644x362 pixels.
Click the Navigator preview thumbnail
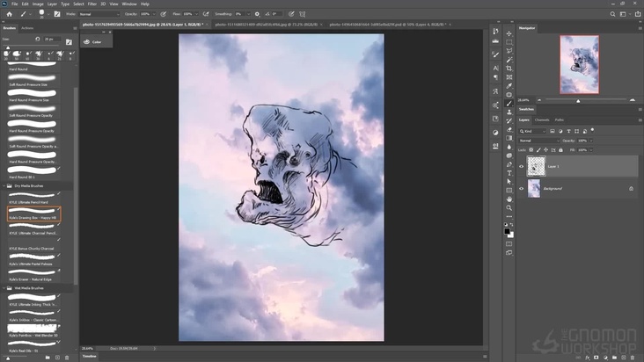point(579,64)
